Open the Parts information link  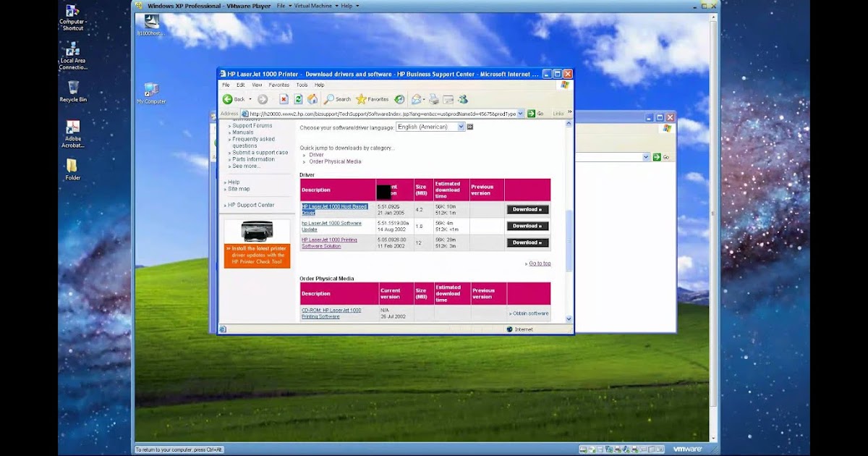tap(254, 159)
